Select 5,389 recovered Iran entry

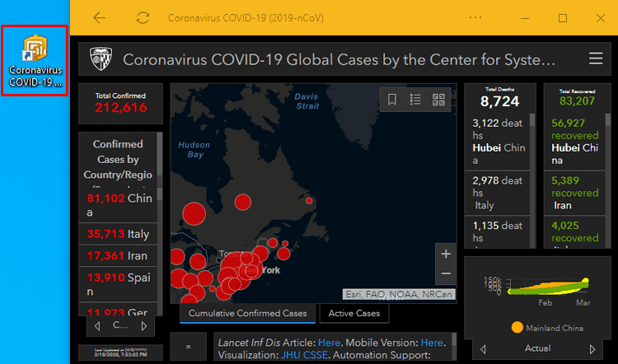click(574, 193)
